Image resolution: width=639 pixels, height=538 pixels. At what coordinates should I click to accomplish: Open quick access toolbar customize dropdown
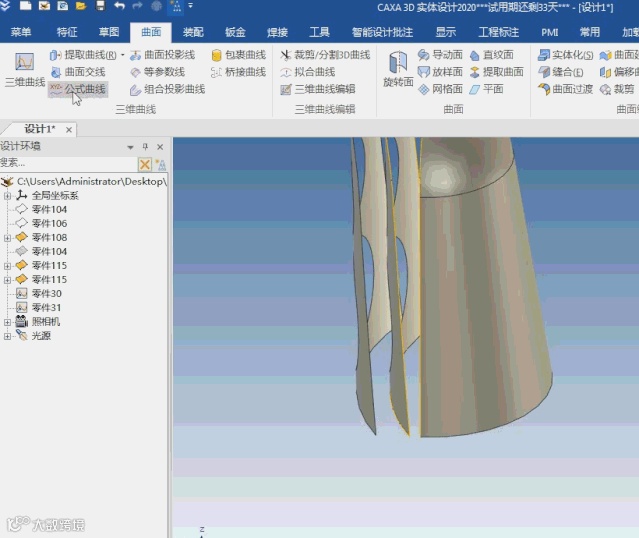190,6
